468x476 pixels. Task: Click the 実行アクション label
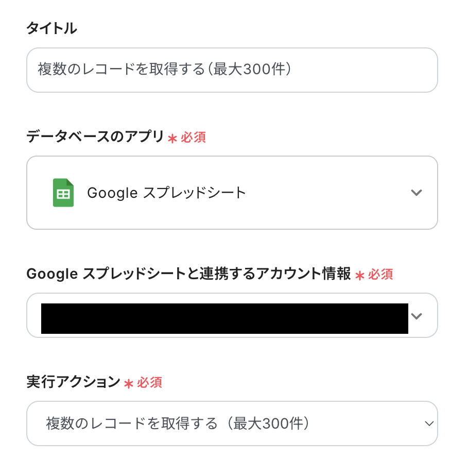pos(73,382)
